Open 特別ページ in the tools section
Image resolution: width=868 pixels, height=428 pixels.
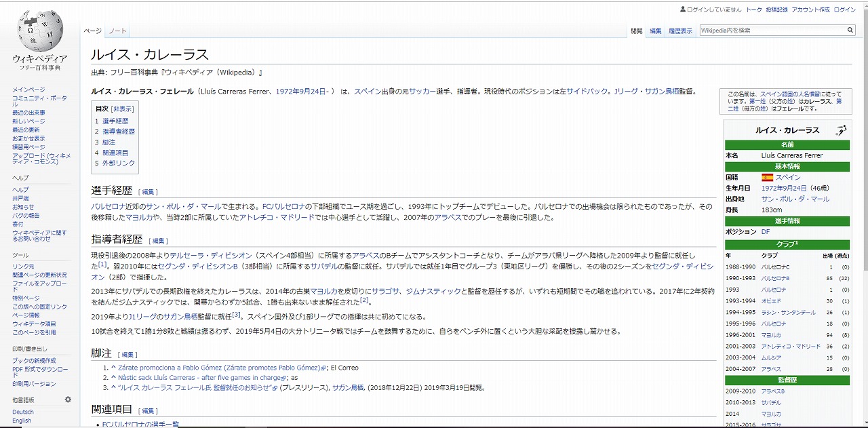[x=26, y=298]
